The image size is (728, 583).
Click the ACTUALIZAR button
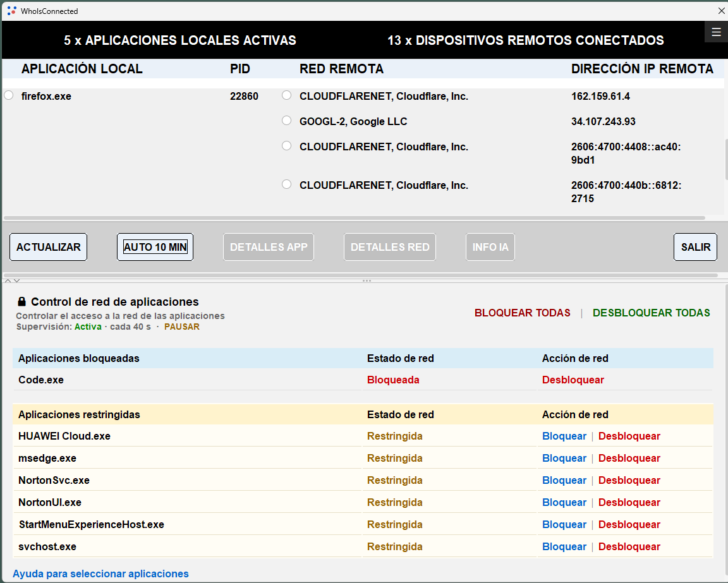(x=48, y=247)
